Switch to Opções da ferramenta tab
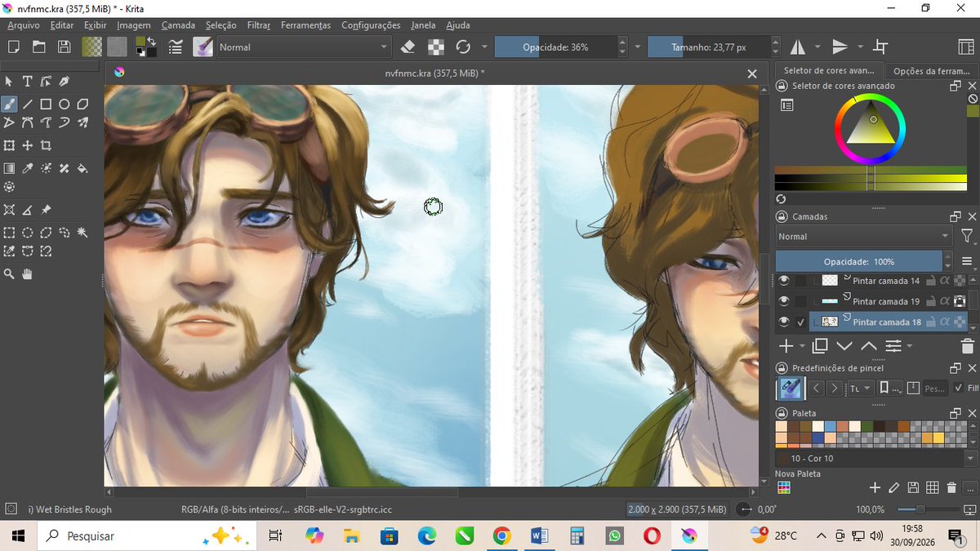Image resolution: width=980 pixels, height=551 pixels. click(932, 71)
